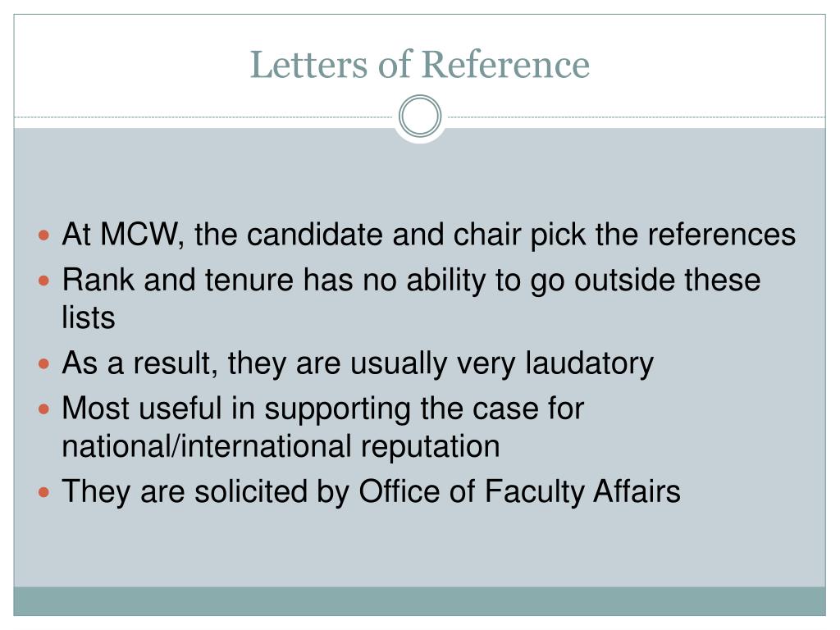
Task: Click the 'Office of Faculty Affairs' text
Action: 519,492
